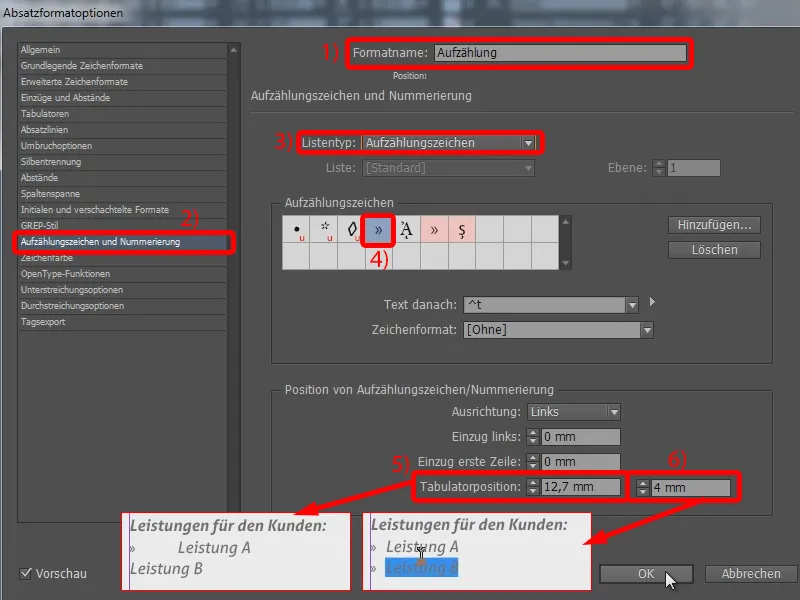The height and width of the screenshot is (600, 800).
Task: Open Spaltenspanne section
Action: 122,194
